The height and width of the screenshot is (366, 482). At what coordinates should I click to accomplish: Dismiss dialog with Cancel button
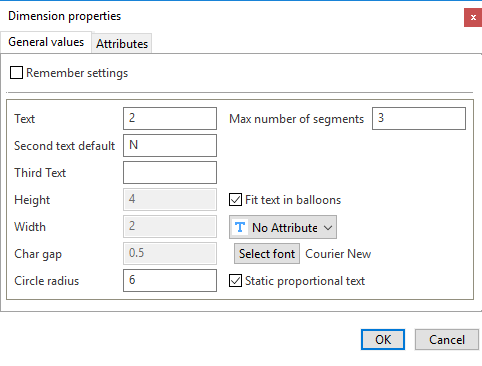[447, 340]
